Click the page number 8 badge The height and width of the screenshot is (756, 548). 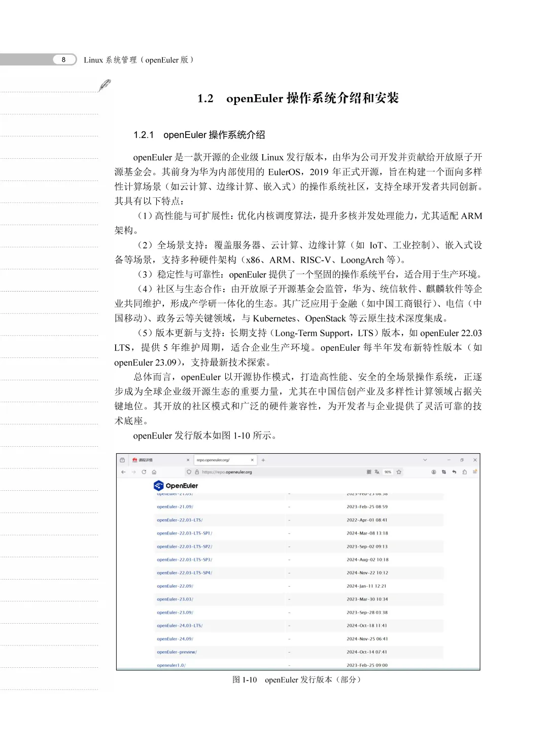64,59
